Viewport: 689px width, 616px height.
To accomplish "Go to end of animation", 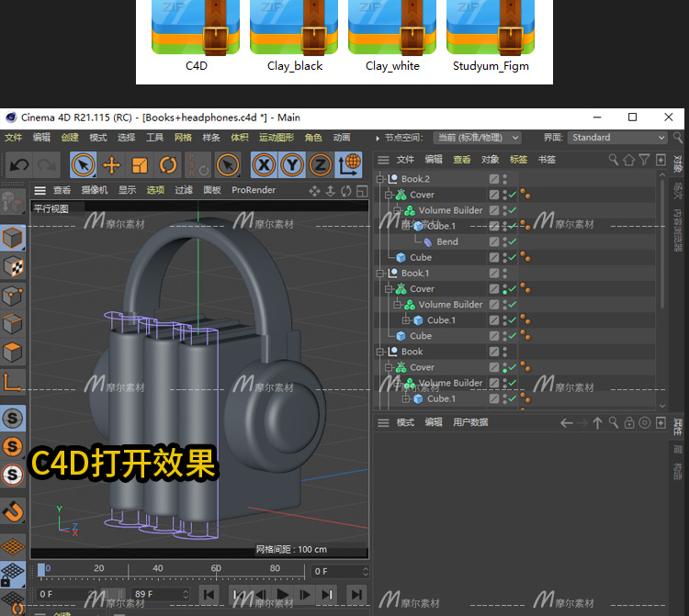I will point(356,595).
